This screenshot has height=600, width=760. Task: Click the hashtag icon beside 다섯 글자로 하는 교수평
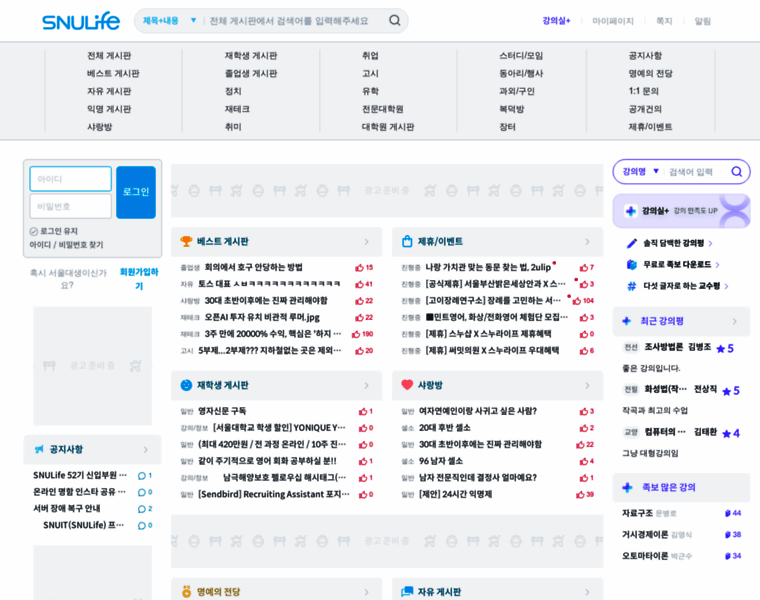tap(631, 286)
